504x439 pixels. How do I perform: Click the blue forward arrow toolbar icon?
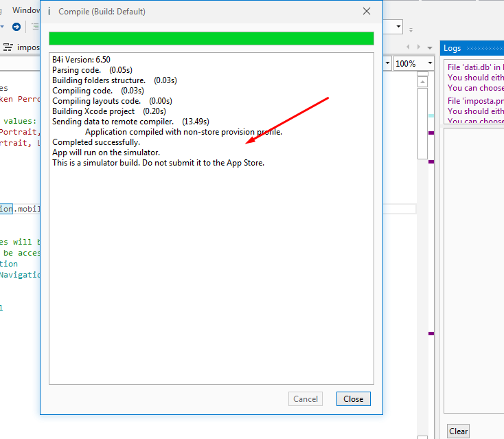(16, 27)
